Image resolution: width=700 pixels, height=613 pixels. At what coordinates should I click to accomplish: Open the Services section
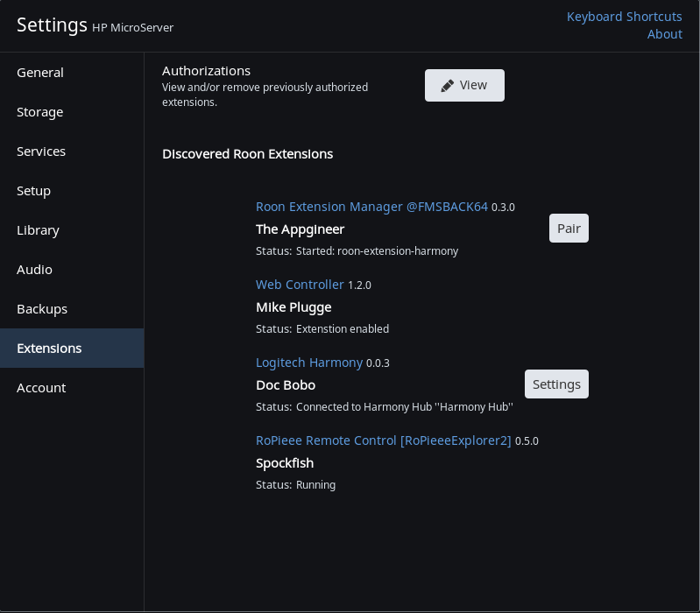coord(72,151)
